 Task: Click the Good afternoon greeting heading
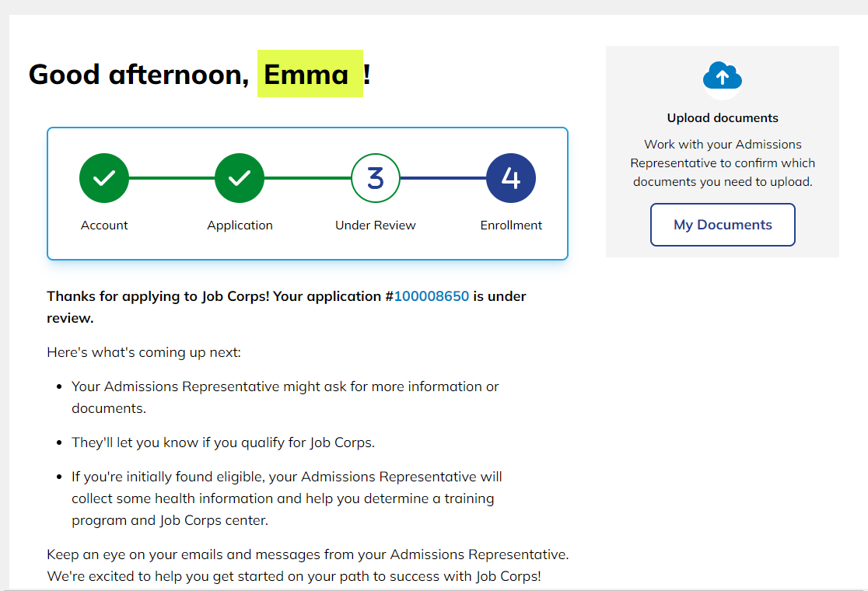(138, 75)
